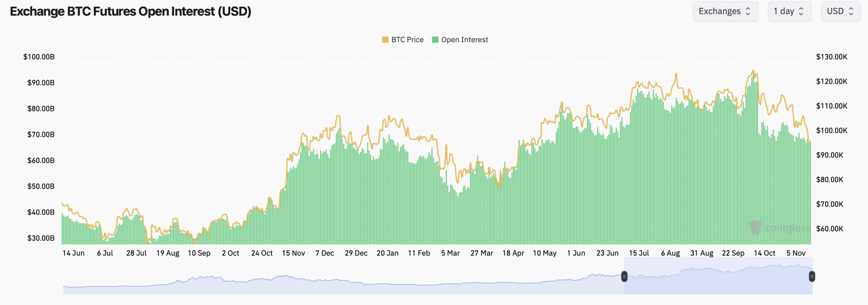This screenshot has height=305, width=868.
Task: Click the BTC Price legend label text
Action: (407, 40)
